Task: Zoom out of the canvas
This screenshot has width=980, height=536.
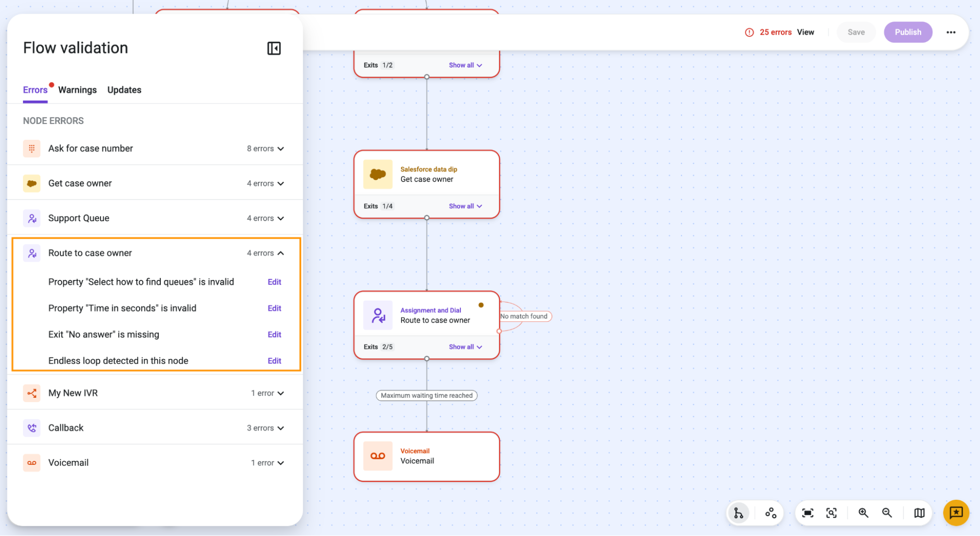Action: pyautogui.click(x=887, y=513)
